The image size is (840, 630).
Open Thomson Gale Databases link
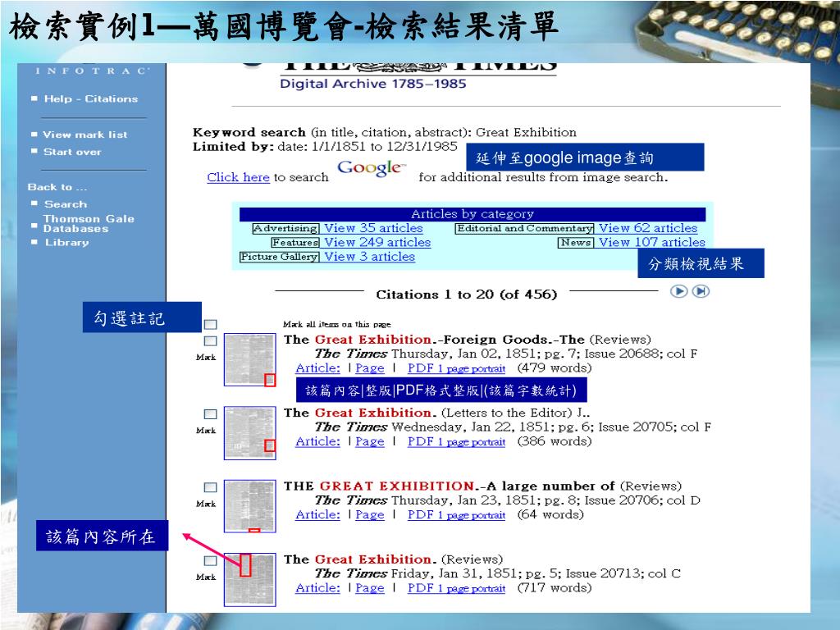coord(89,223)
